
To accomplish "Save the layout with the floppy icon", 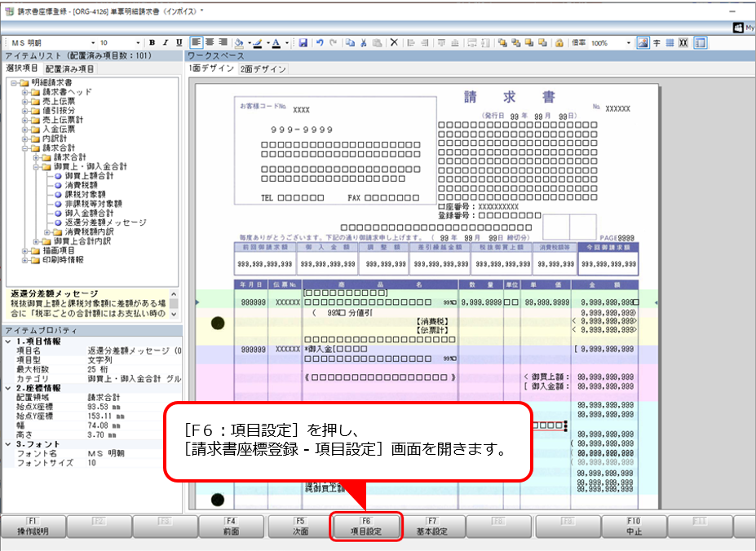I will pyautogui.click(x=303, y=43).
